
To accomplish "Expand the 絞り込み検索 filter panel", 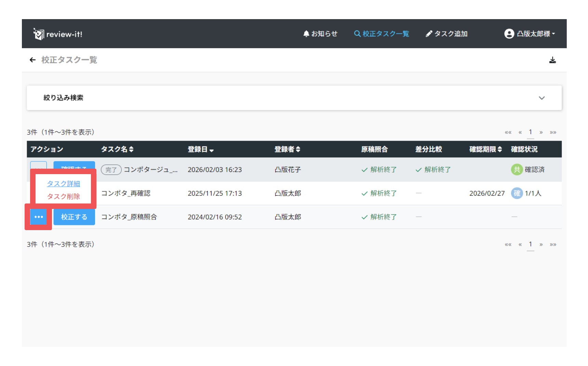I will coord(542,98).
